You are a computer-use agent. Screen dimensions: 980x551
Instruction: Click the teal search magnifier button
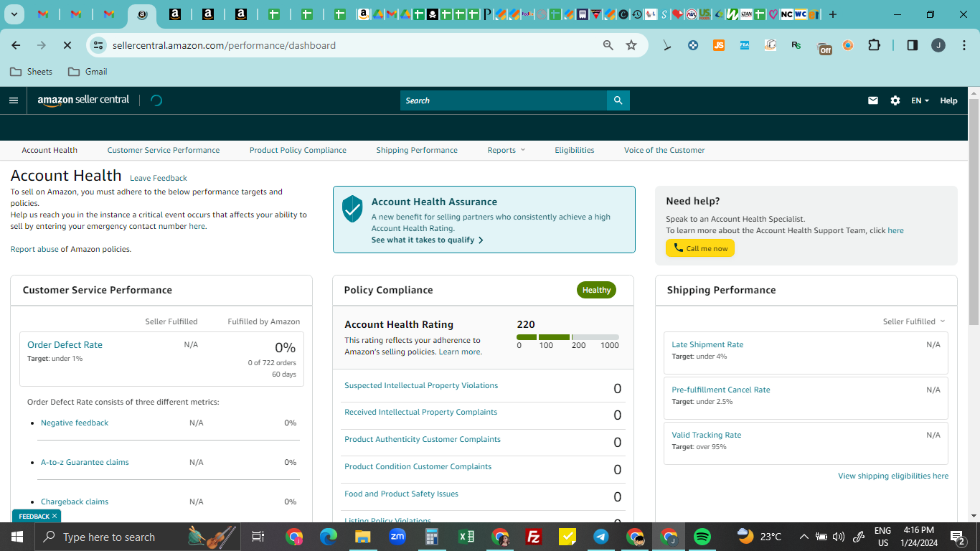coord(618,100)
